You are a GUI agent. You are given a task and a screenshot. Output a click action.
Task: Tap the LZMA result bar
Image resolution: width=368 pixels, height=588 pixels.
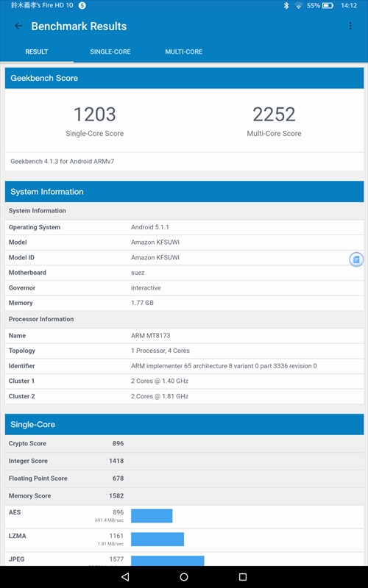pyautogui.click(x=158, y=539)
